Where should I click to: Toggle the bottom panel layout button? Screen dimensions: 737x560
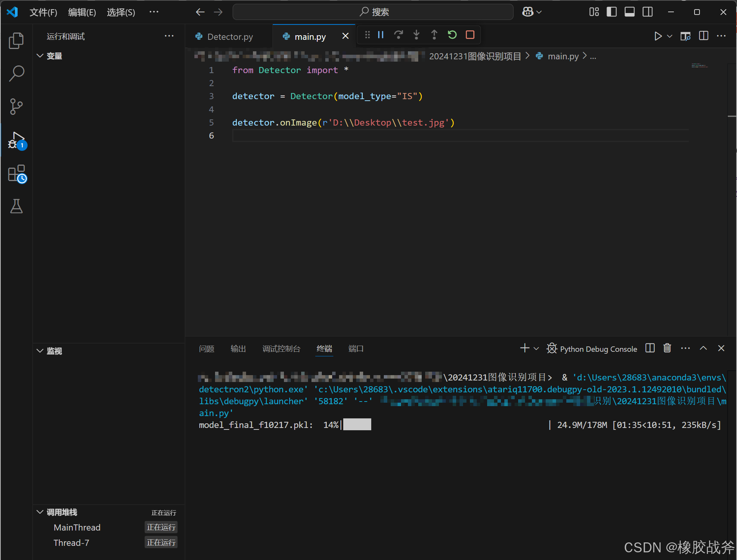pyautogui.click(x=629, y=12)
